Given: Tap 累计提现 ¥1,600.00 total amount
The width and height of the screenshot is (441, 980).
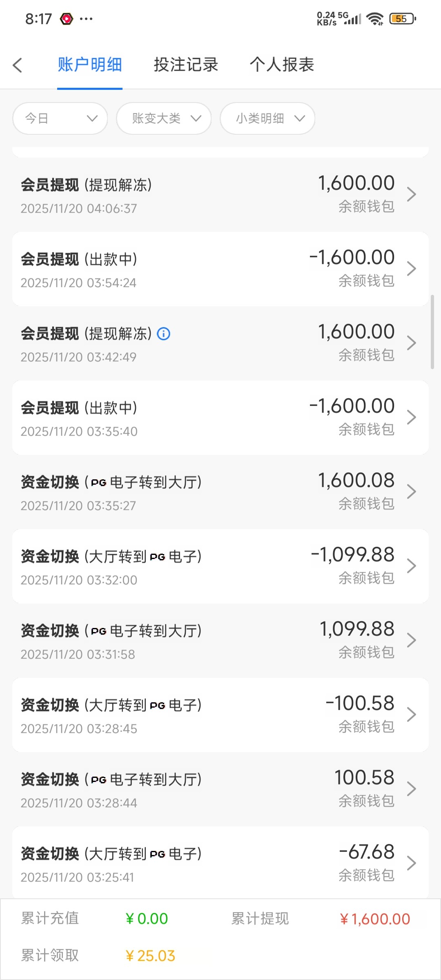Looking at the screenshot, I should point(375,919).
